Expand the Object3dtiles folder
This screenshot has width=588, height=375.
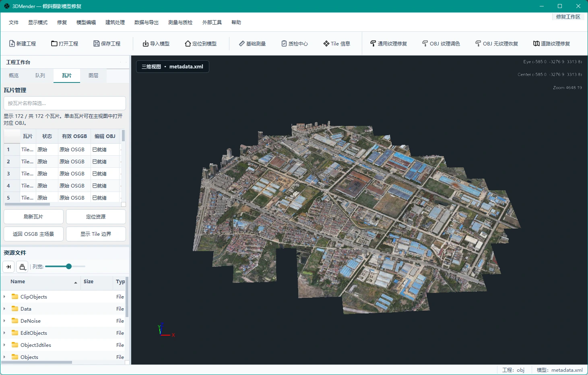tap(4, 345)
